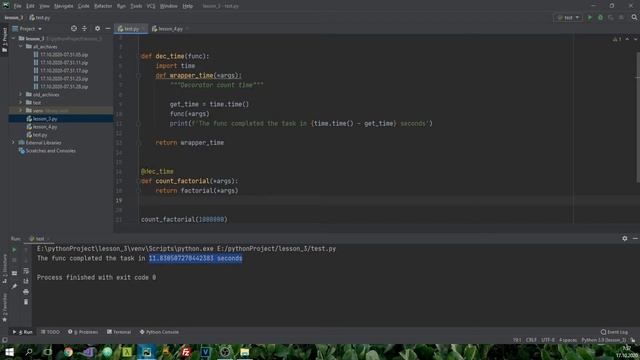Open the Event Log
This screenshot has width=640, height=360.
(614, 332)
